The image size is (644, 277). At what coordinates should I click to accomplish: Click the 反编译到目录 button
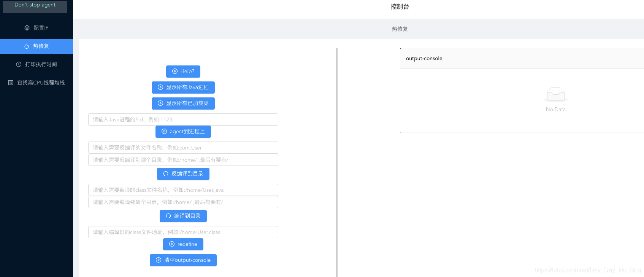coord(183,174)
